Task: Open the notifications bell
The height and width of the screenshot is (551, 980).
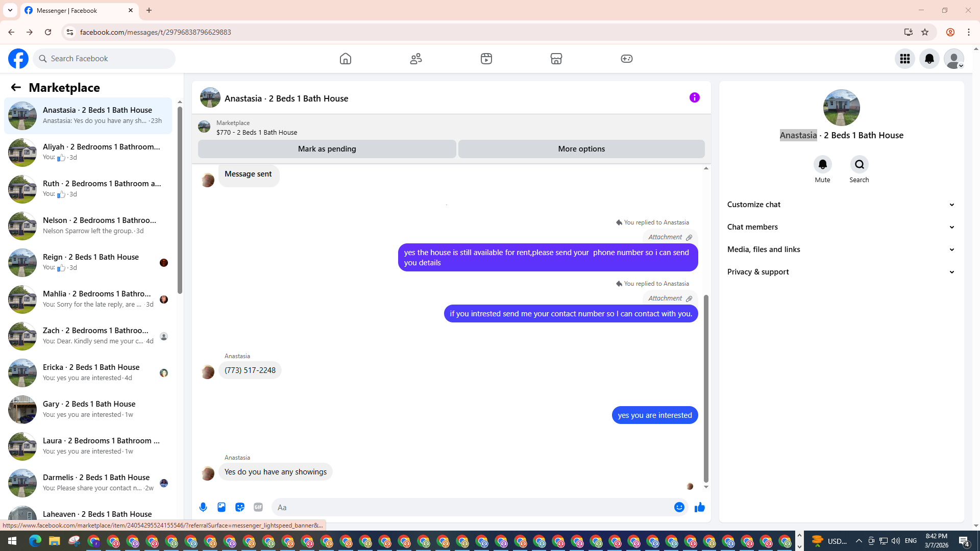Action: (x=929, y=59)
